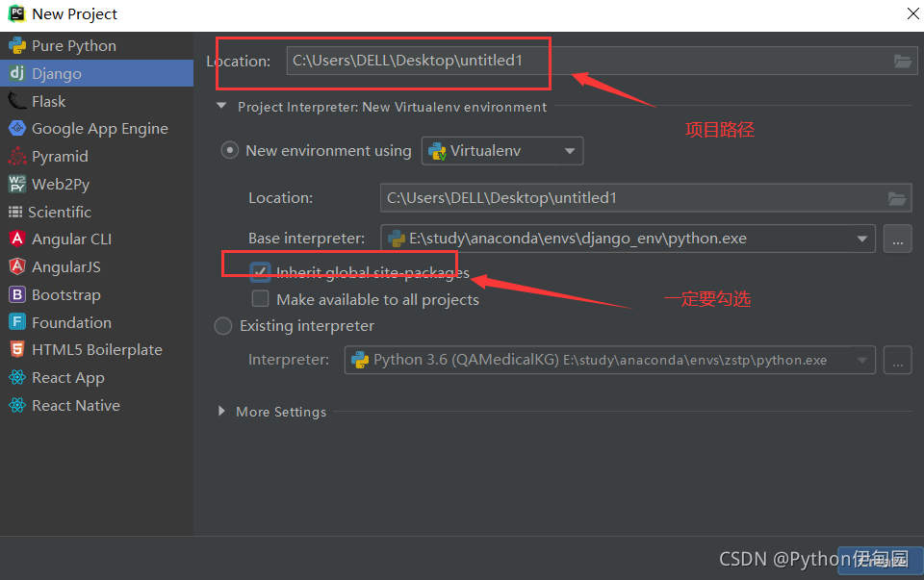Choose the React Native project type
This screenshot has width=924, height=580.
96,405
